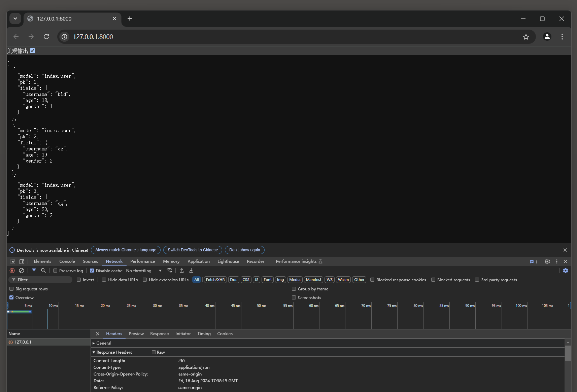The image size is (577, 392).
Task: Enable Screenshots capture
Action: click(x=294, y=297)
